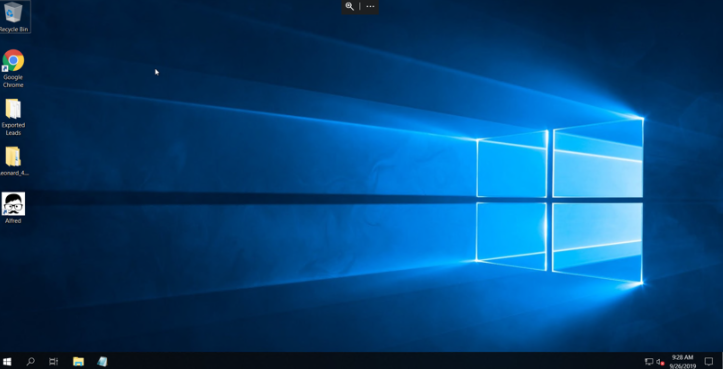Open the pinned notepad app on taskbar
Viewport: 724px width, 369px height.
click(x=102, y=361)
